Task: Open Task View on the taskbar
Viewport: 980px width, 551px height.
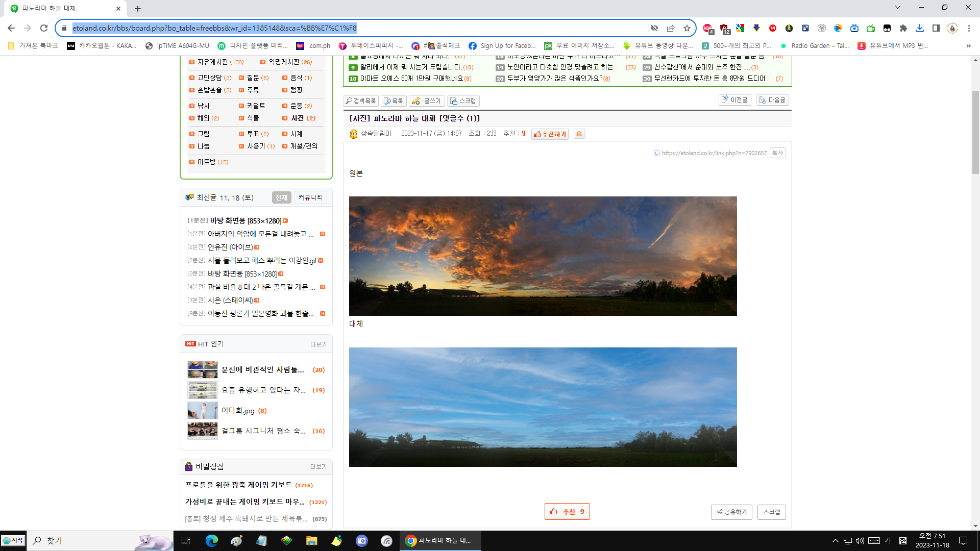Action: pos(186,541)
